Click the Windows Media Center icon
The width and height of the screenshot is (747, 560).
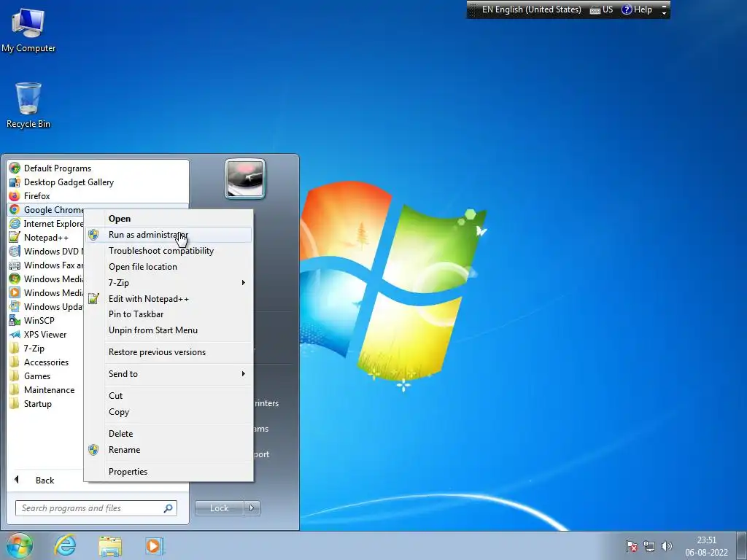[15, 279]
